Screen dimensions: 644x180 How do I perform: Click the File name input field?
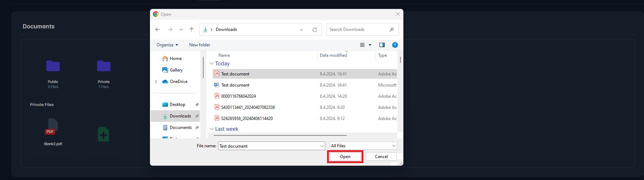point(268,146)
